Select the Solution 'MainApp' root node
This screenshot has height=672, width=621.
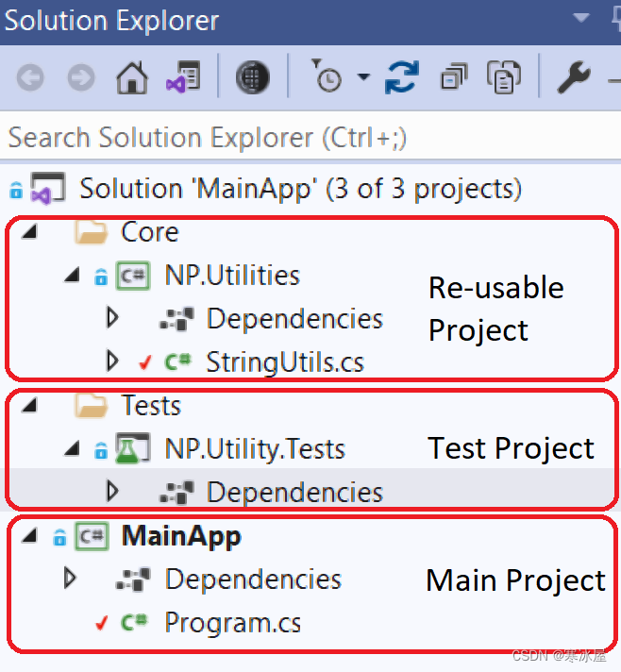[300, 189]
